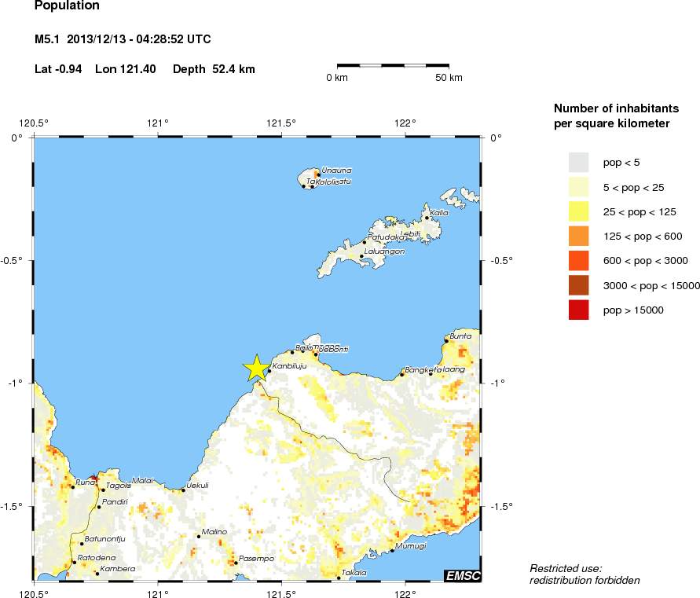Viewport: 700px width, 598px height.
Task: Click the 'Kalia' town label
Action: click(439, 213)
